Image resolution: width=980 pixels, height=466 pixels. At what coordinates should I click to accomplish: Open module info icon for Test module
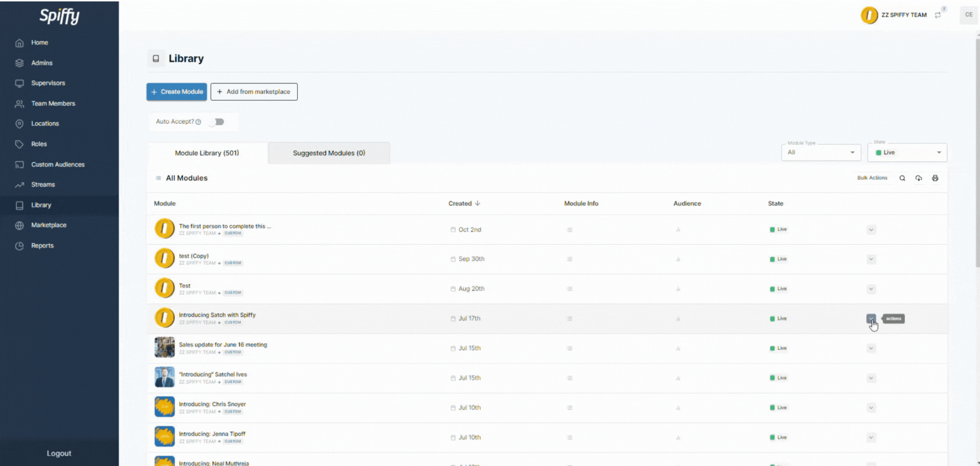pos(569,289)
